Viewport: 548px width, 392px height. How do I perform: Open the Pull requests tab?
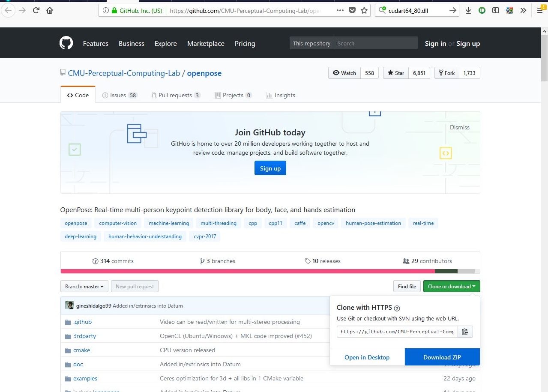click(x=176, y=95)
